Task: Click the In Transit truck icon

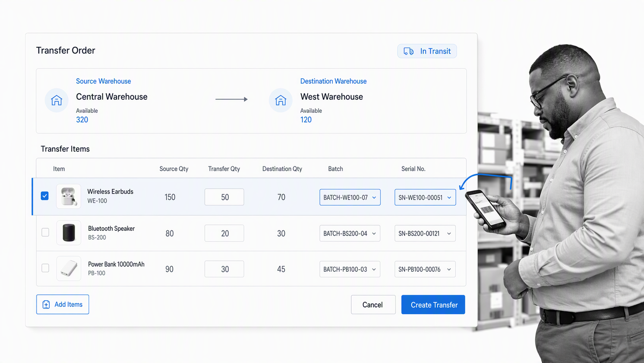Action: (408, 51)
